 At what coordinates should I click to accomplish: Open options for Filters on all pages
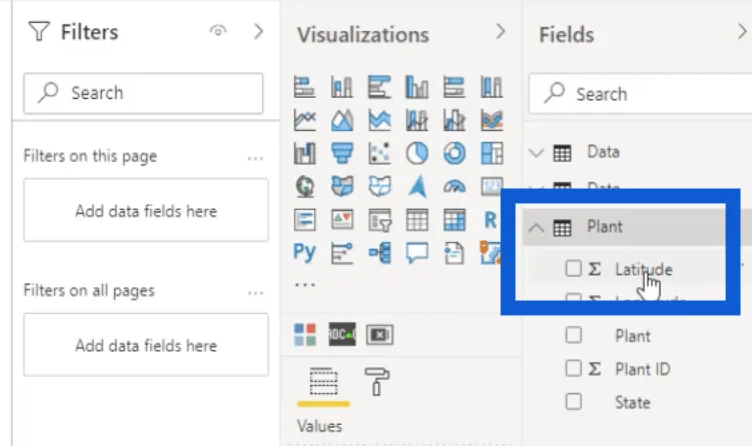point(255,292)
